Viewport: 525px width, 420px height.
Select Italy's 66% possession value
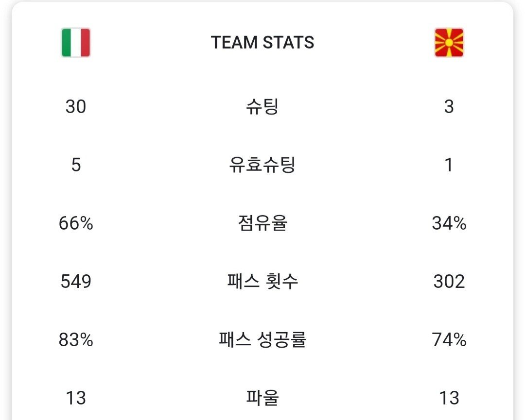76,223
